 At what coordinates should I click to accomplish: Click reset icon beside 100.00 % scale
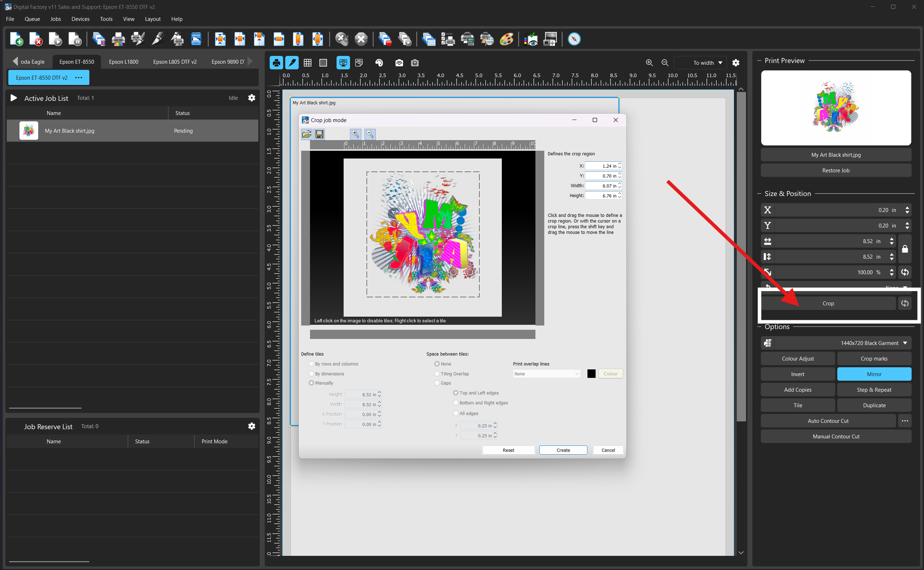(905, 272)
